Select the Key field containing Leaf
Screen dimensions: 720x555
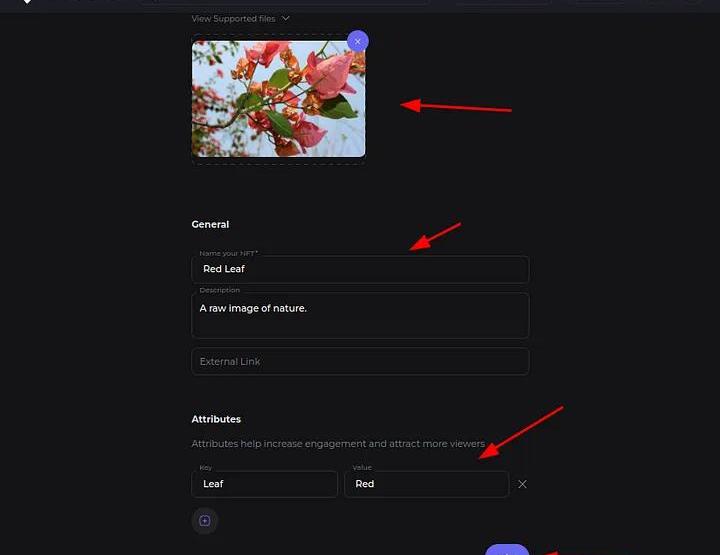coord(264,484)
